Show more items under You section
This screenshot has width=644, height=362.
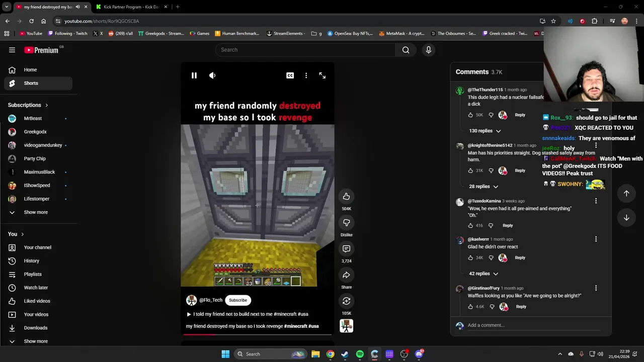tap(38, 341)
